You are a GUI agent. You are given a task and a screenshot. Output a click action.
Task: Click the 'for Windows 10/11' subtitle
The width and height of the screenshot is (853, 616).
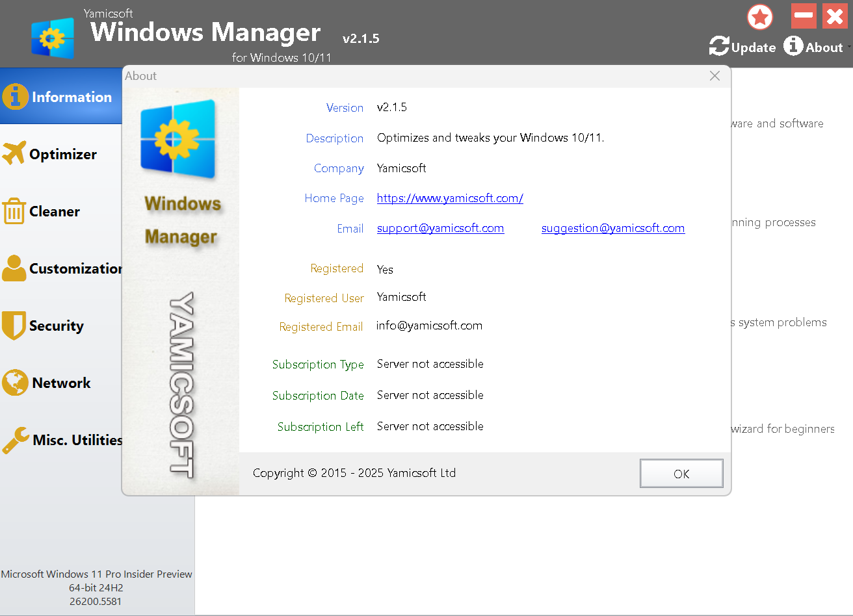tap(282, 57)
